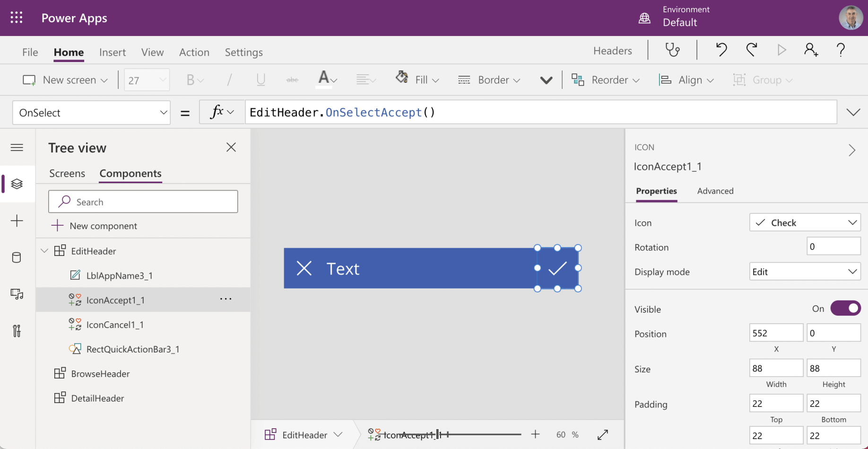Screen dimensions: 868x449
Task: Open the Data sources cylinder icon
Action: pyautogui.click(x=17, y=257)
